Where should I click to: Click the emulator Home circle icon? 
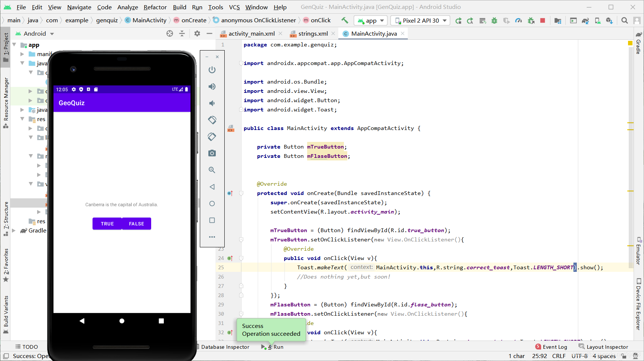click(212, 204)
